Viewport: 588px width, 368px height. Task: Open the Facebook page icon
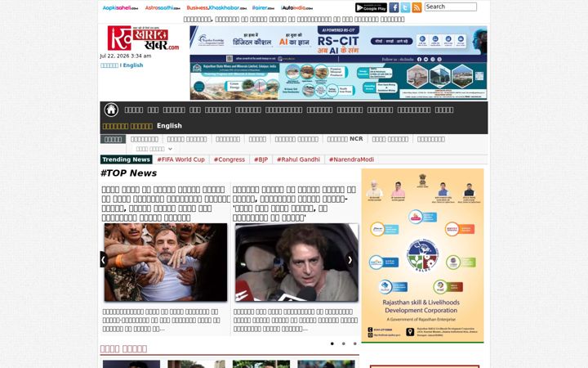[394, 7]
